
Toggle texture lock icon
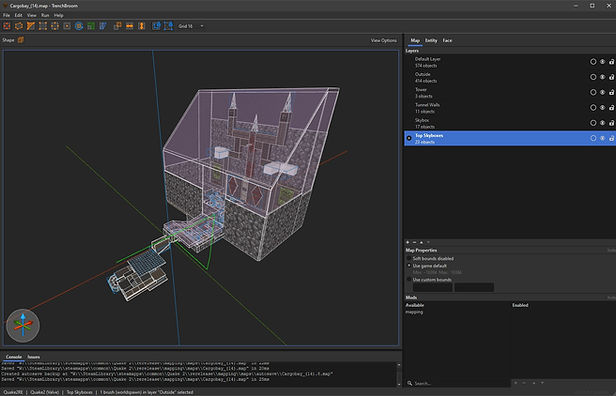coord(156,26)
